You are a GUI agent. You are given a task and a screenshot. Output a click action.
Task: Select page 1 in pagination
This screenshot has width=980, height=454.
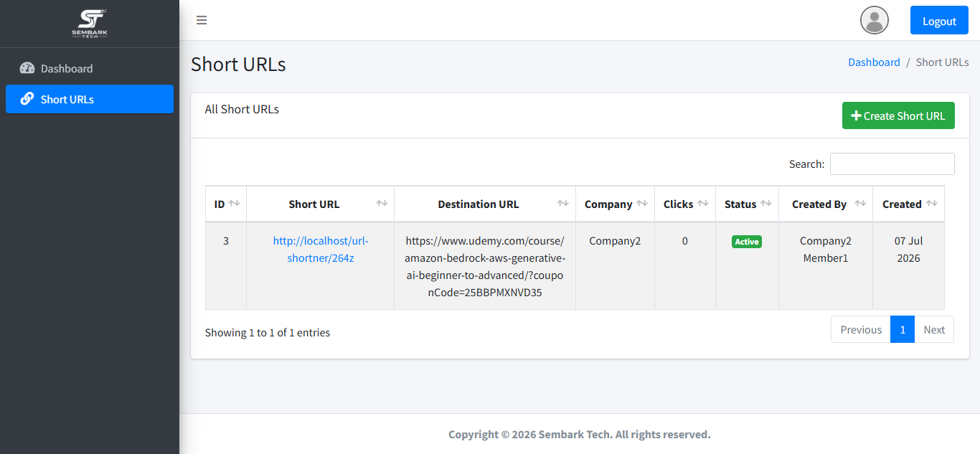tap(903, 329)
